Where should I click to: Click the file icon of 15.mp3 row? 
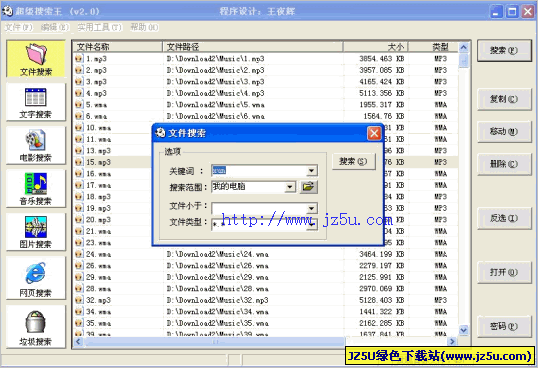pos(79,162)
